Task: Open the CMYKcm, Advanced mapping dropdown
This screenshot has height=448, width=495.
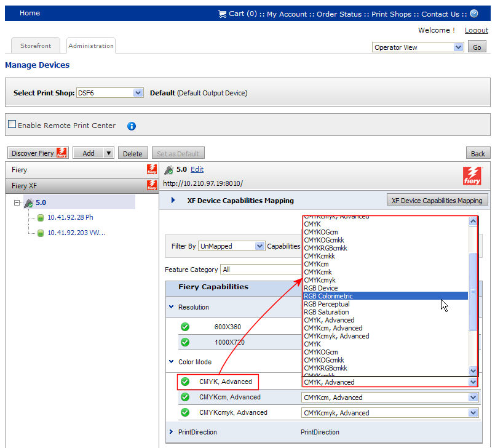Action: [x=390, y=398]
